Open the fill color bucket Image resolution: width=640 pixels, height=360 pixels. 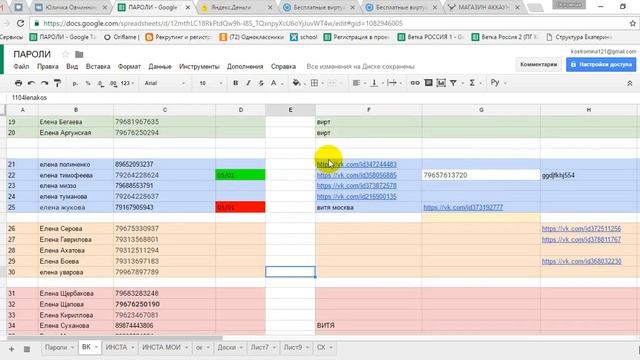[x=297, y=83]
